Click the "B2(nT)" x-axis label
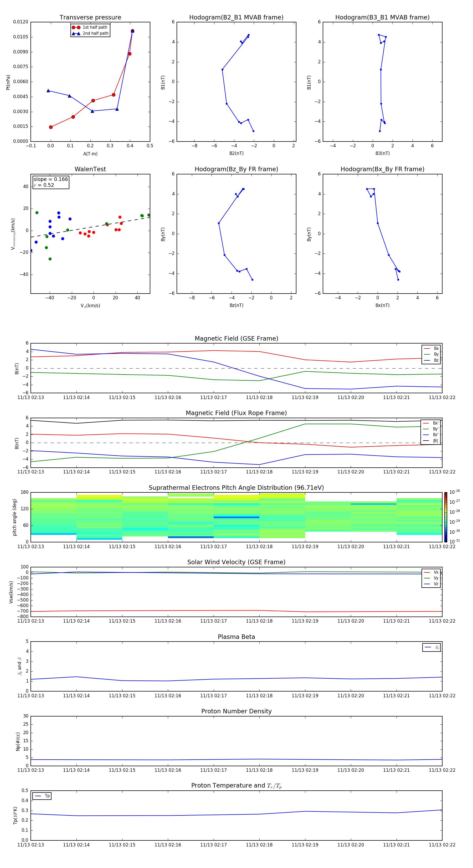The image size is (473, 868). pos(236,153)
